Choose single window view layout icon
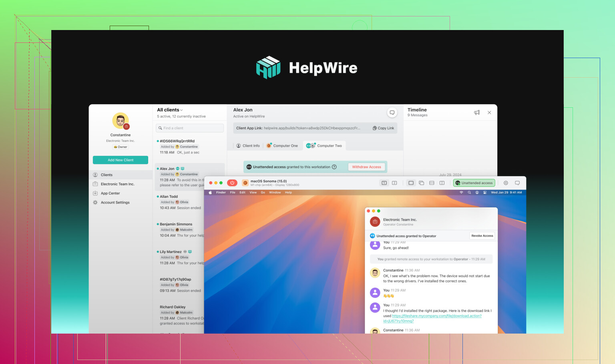 (x=411, y=183)
